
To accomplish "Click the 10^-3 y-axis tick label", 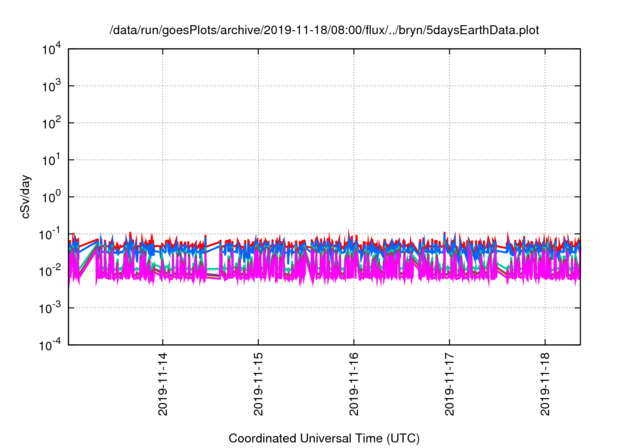I will click(50, 308).
